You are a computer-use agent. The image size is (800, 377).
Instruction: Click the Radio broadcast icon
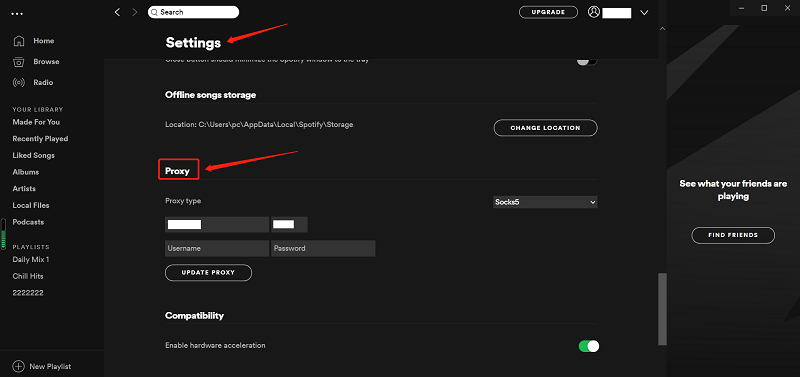tap(18, 83)
